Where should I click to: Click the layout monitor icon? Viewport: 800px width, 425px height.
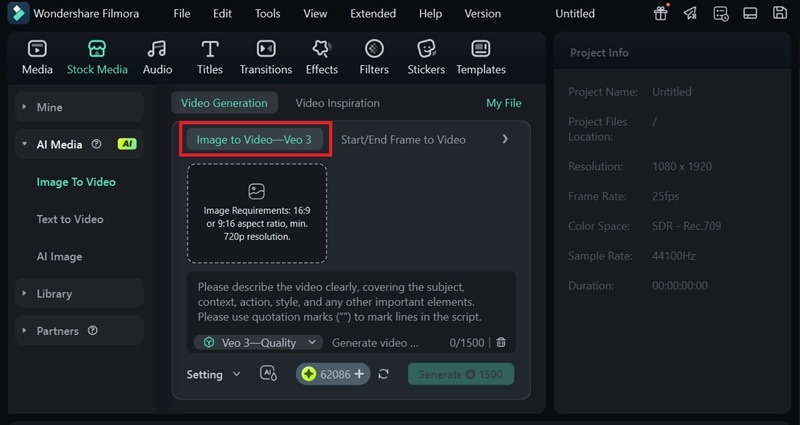tap(750, 13)
